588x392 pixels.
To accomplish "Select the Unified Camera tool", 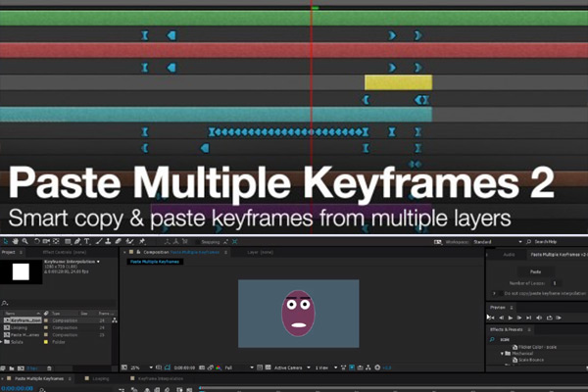I will tap(46, 242).
